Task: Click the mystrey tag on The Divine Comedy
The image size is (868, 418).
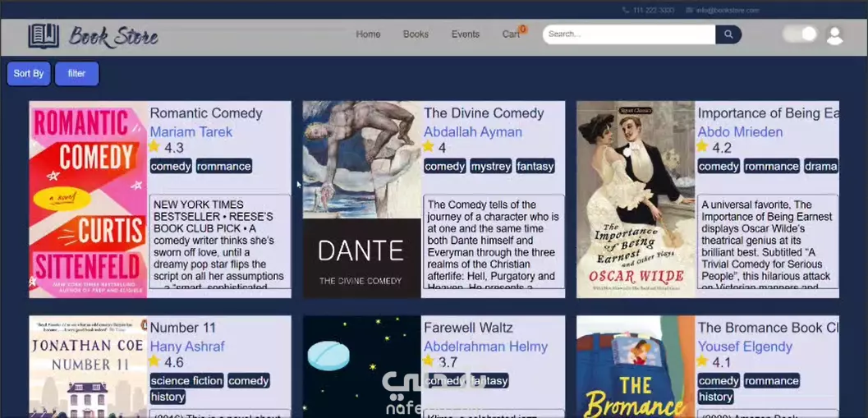Action: [491, 166]
